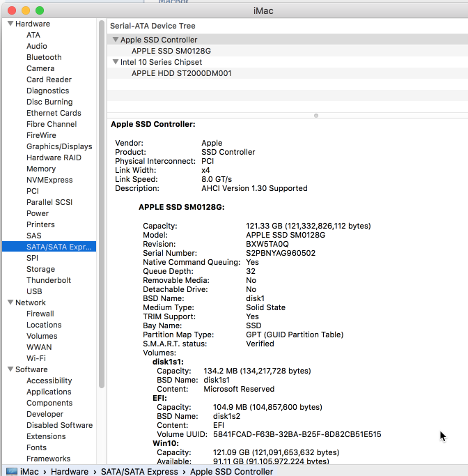Select Accessibility under Software
The height and width of the screenshot is (476, 468).
click(49, 381)
